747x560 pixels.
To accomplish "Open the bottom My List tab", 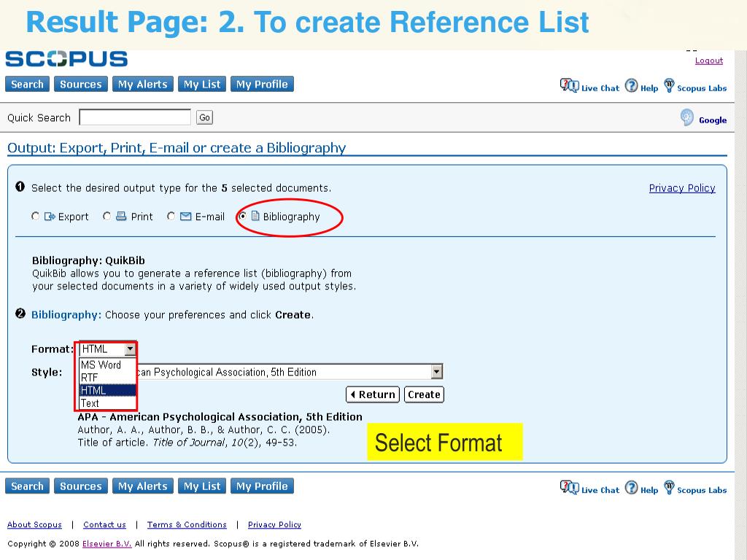I will pyautogui.click(x=202, y=486).
